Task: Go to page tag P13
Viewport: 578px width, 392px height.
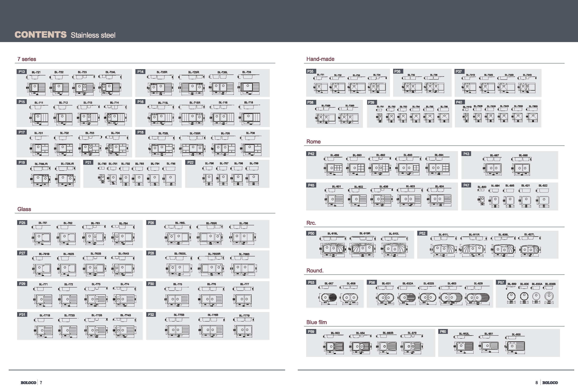Action: [22, 72]
